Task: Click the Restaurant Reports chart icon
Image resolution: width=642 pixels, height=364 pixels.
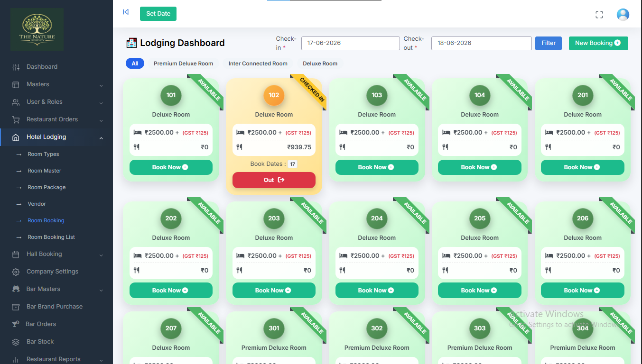Action: (16, 359)
